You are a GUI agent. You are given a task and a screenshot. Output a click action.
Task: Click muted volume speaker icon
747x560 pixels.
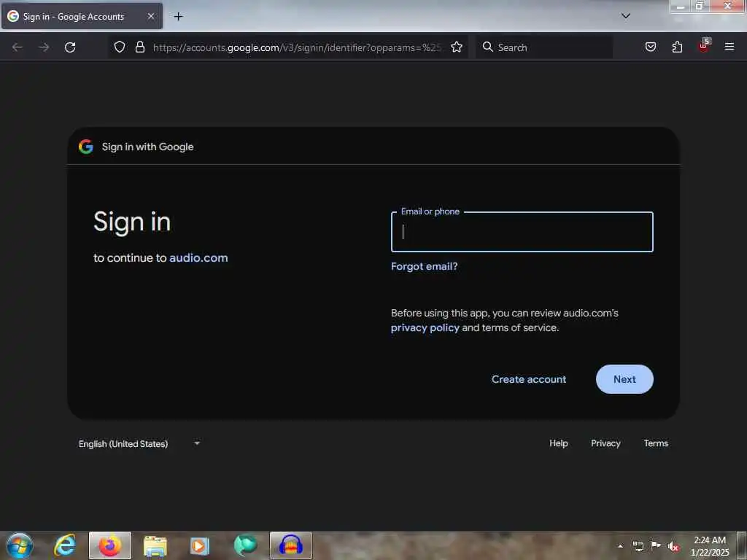coord(673,546)
